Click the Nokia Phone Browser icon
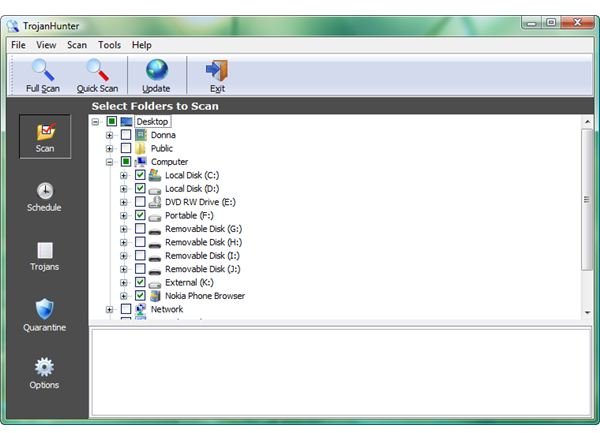The height and width of the screenshot is (433, 600). [155, 296]
